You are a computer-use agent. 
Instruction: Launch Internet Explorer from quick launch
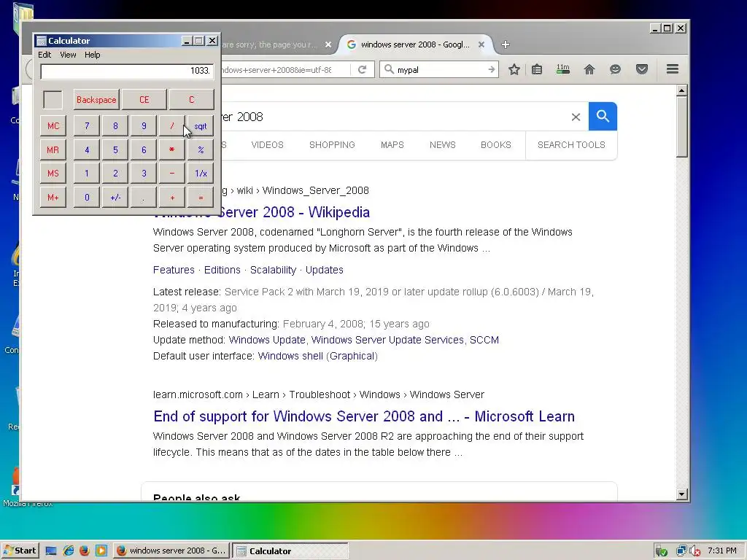click(69, 551)
